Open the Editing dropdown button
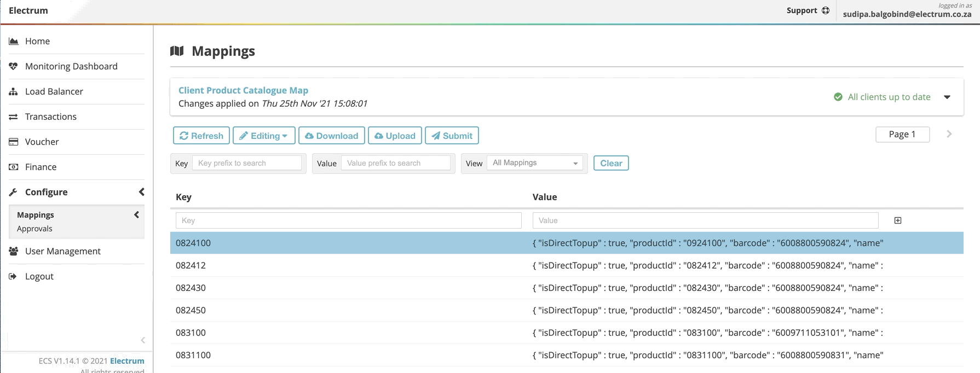The height and width of the screenshot is (373, 980). (x=264, y=136)
